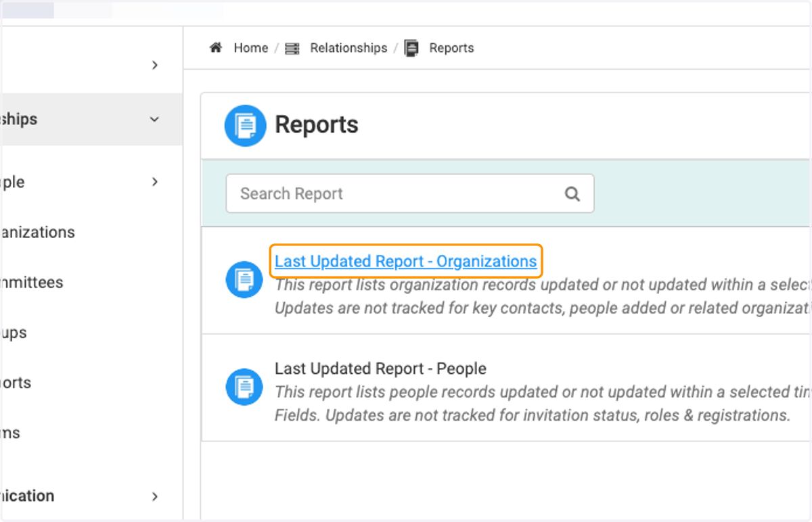Click the blue Reports header icon
Image resolution: width=812 pixels, height=522 pixels.
(245, 125)
